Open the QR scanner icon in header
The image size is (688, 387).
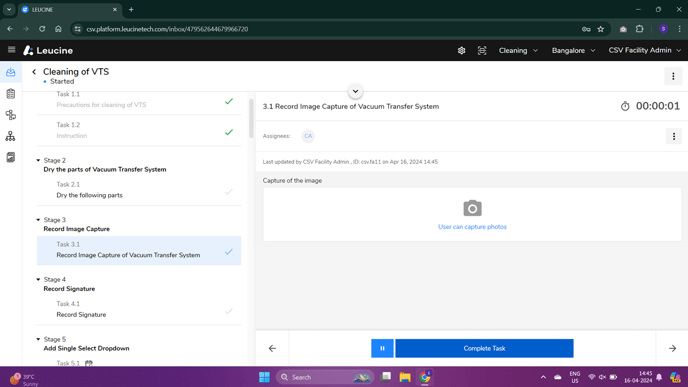point(482,50)
